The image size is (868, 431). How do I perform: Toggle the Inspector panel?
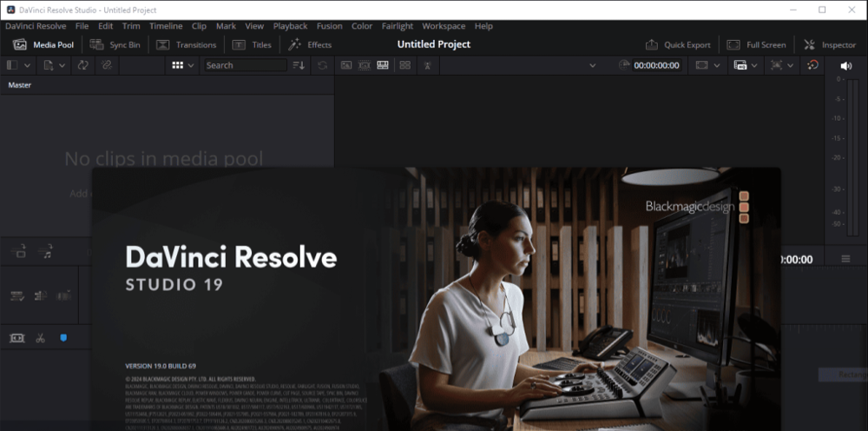[x=830, y=44]
